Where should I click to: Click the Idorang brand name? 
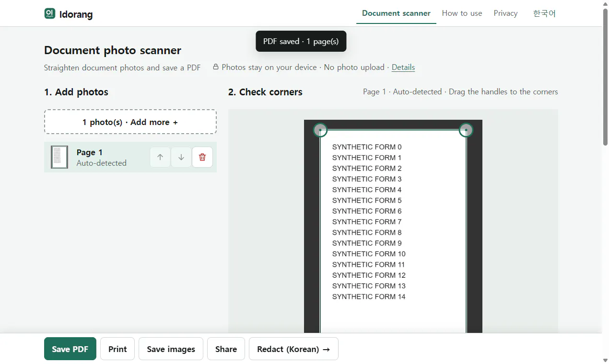click(76, 14)
